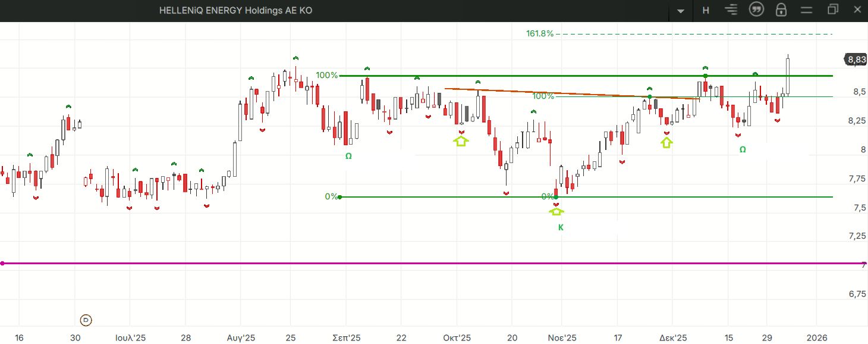
Task: Click the green K label near November low
Action: [560, 227]
